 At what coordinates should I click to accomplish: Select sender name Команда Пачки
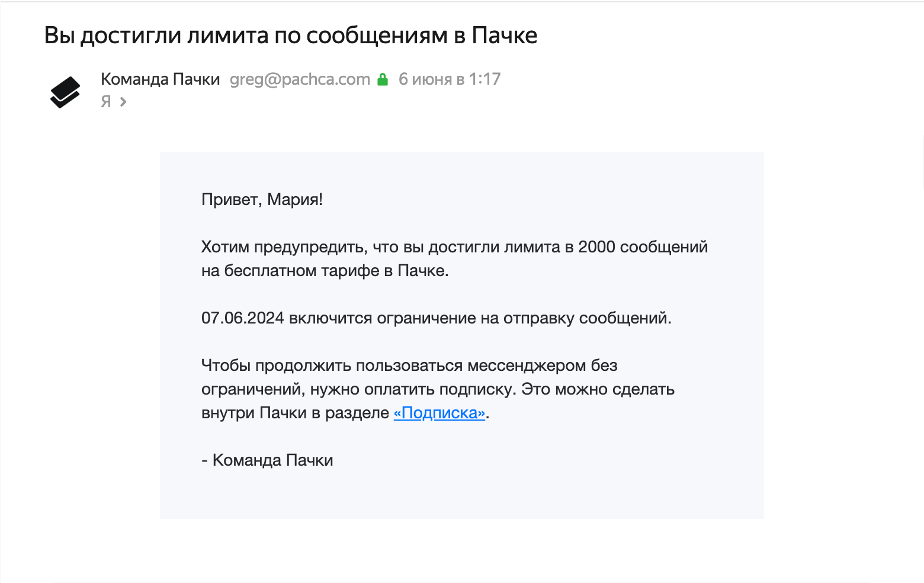coord(161,79)
